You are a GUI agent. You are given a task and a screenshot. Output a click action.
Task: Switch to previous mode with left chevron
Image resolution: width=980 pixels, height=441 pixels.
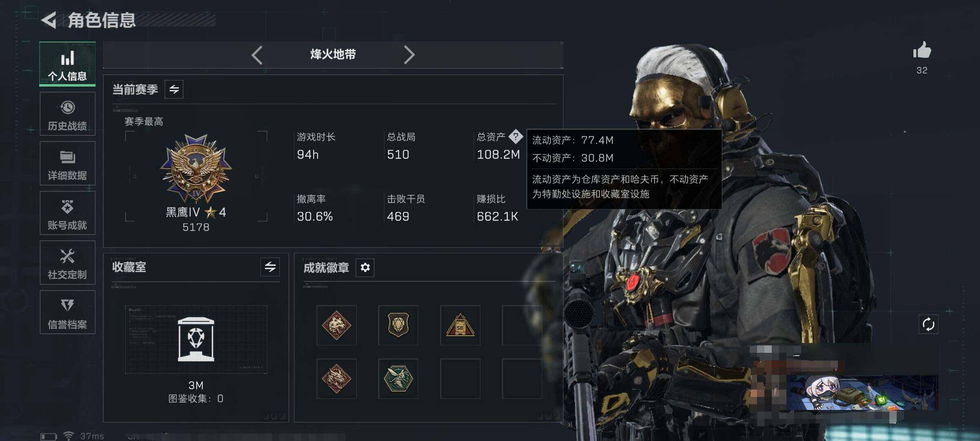coord(257,55)
